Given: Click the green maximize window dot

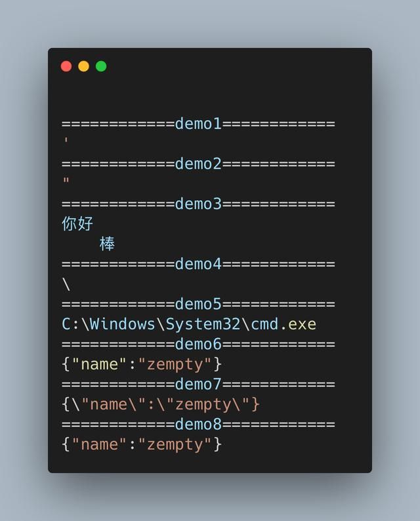Looking at the screenshot, I should (101, 66).
